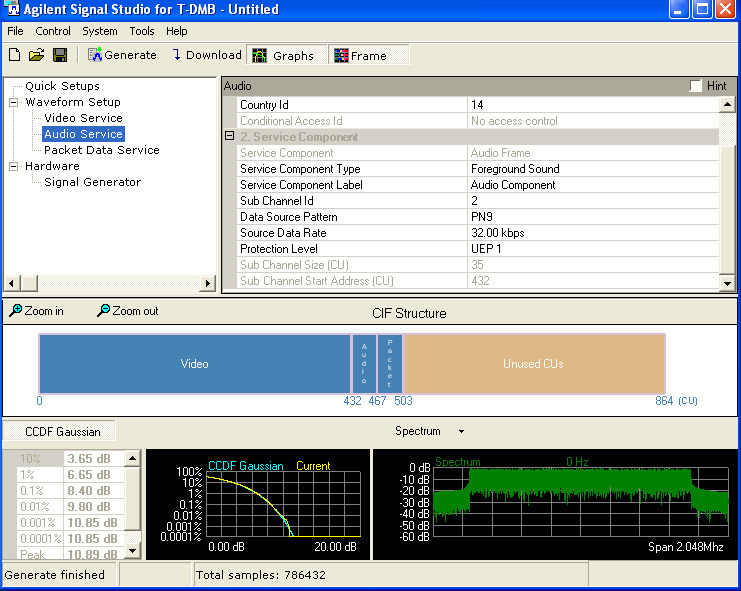Click the Service Component Audio Frame value
The image size is (741, 591).
pos(593,153)
